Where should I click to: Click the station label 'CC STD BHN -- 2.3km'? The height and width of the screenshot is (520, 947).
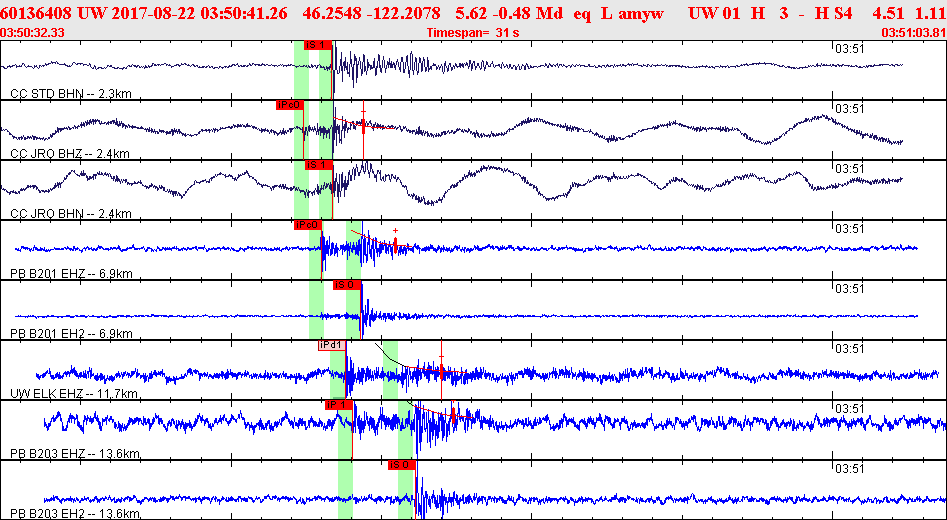tap(71, 94)
